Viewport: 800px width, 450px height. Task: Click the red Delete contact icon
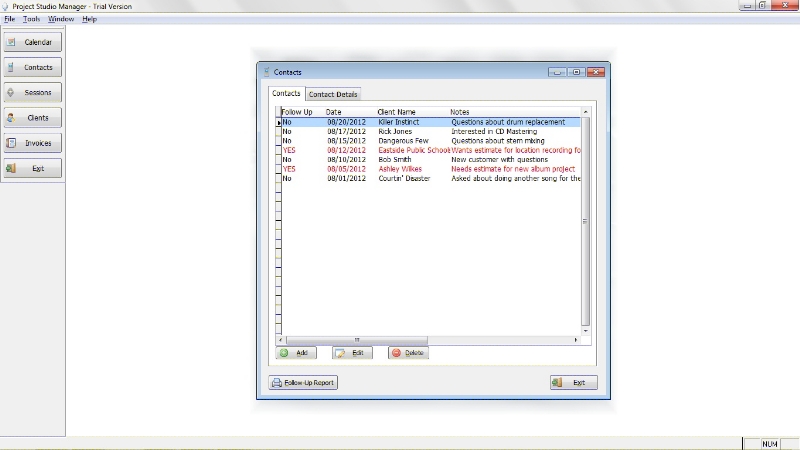397,353
